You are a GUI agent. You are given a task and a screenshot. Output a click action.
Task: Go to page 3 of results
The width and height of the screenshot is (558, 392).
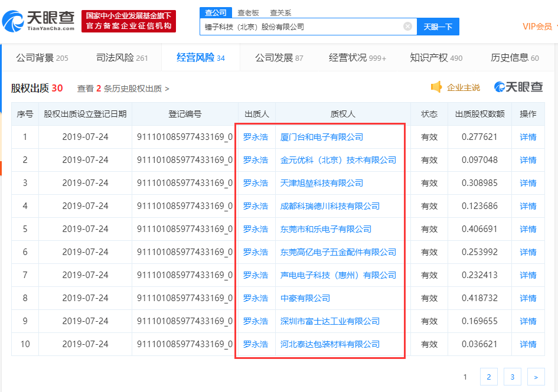512,377
